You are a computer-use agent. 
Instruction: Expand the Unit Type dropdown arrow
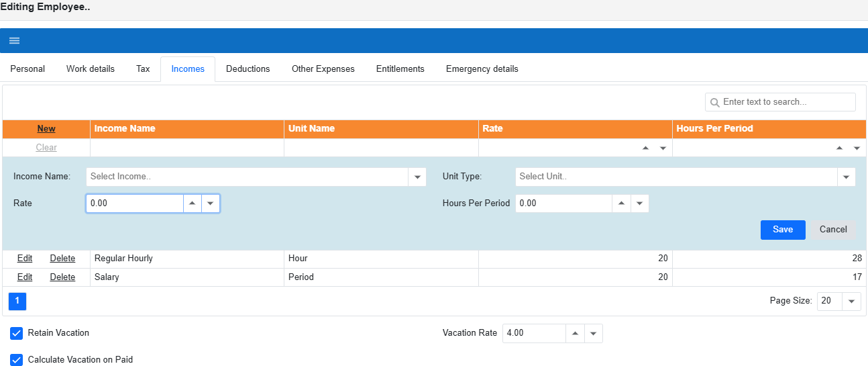pos(847,177)
